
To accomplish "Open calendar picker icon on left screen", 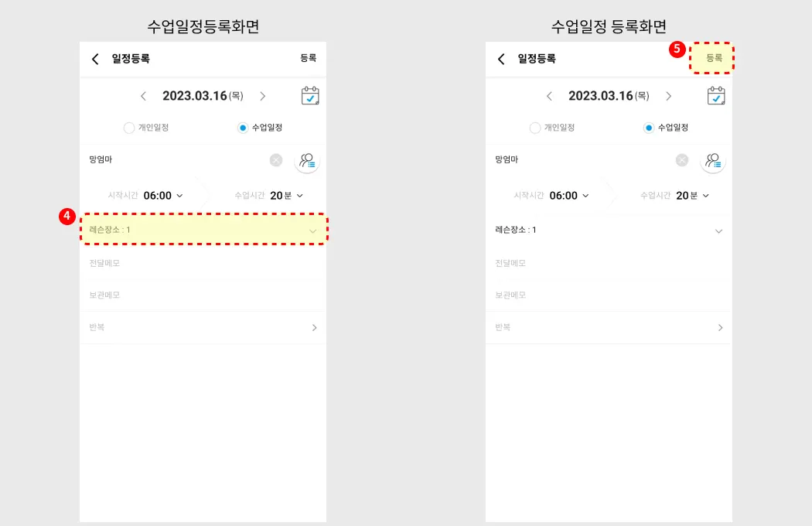I will pyautogui.click(x=310, y=96).
